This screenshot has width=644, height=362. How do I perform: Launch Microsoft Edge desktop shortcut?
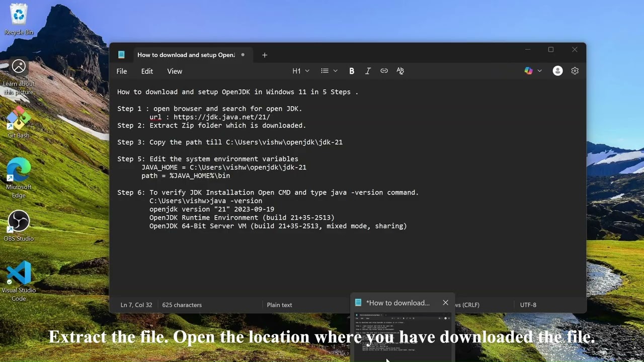pyautogui.click(x=19, y=177)
